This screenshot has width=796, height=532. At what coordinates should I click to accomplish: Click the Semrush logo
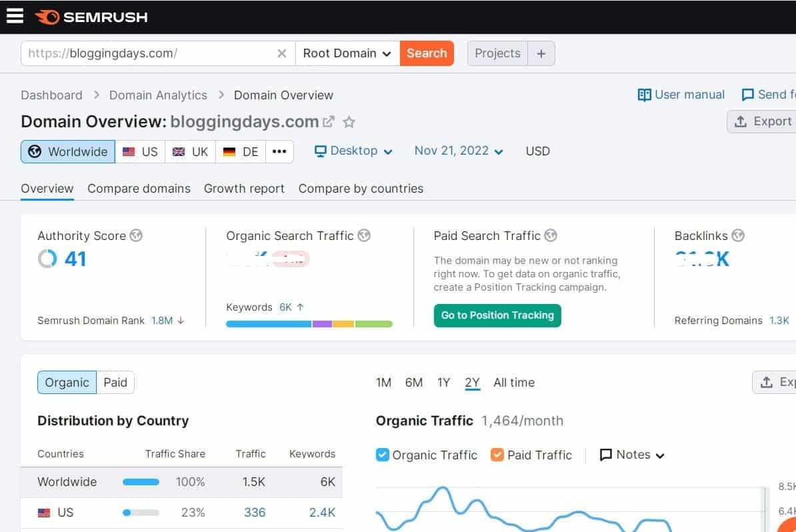coord(91,17)
